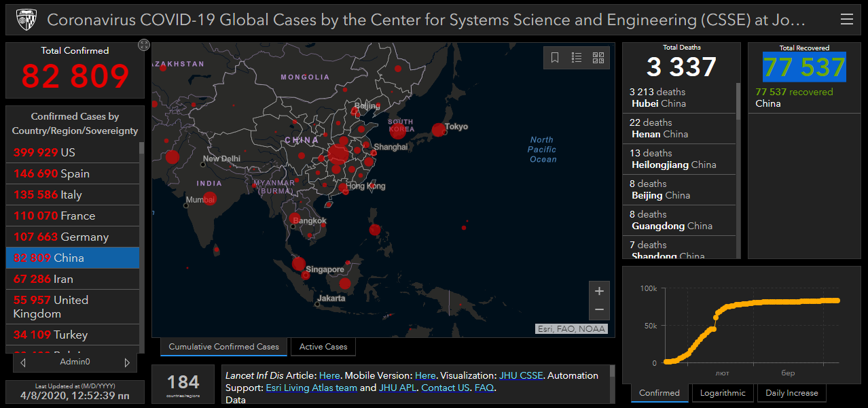This screenshot has width=868, height=408.
Task: Go to previous Admin level with left arrow
Action: pos(24,362)
